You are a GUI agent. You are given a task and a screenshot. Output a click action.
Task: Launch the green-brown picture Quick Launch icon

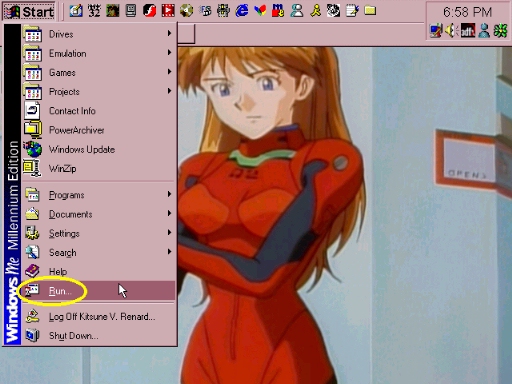tap(113, 11)
